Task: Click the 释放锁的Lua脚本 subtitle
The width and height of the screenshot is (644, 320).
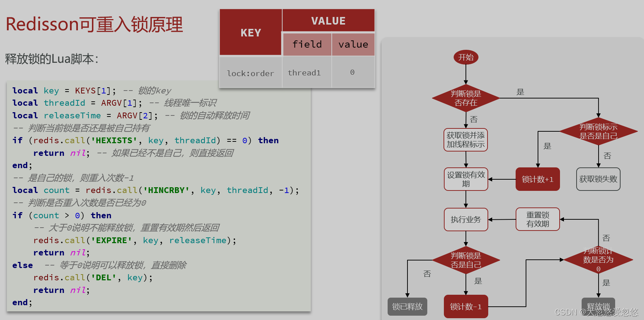Action: click(52, 59)
